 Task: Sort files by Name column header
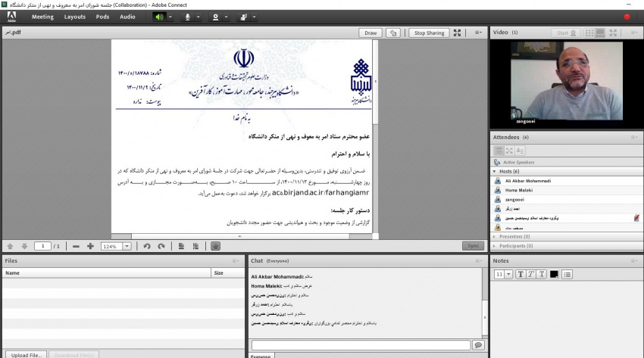106,272
